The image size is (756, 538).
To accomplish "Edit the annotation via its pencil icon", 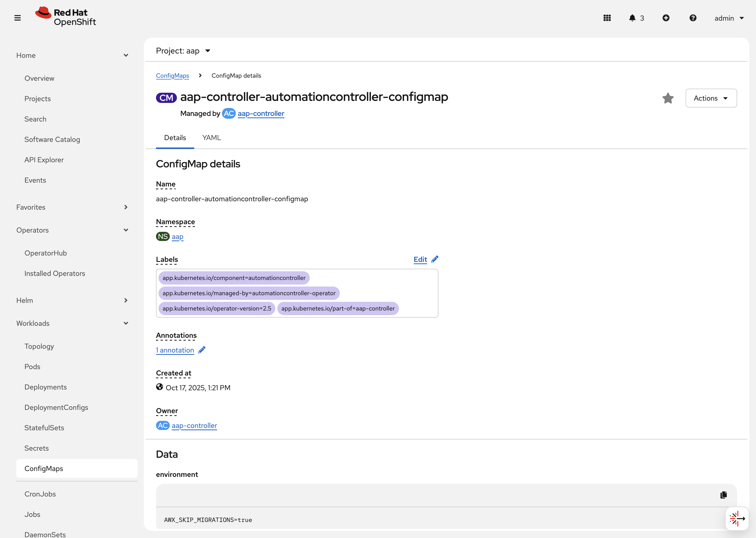I will point(202,350).
